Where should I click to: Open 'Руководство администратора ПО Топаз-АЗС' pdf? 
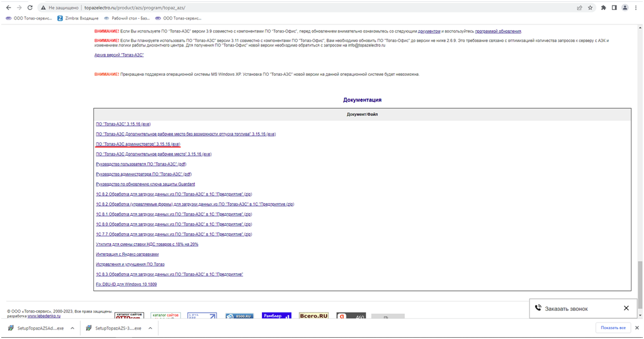coord(143,174)
